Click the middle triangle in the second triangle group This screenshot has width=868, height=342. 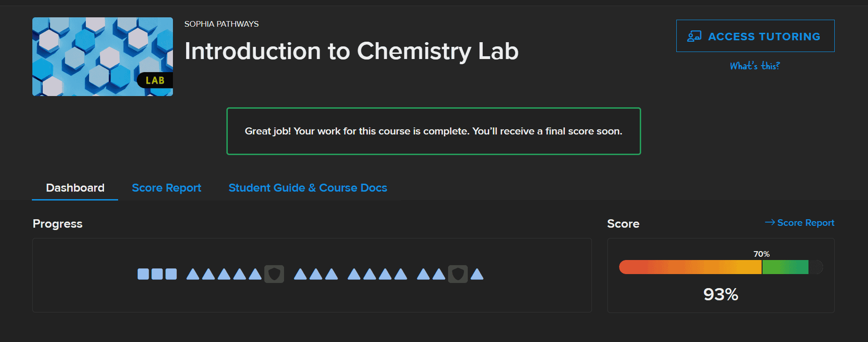pos(315,274)
